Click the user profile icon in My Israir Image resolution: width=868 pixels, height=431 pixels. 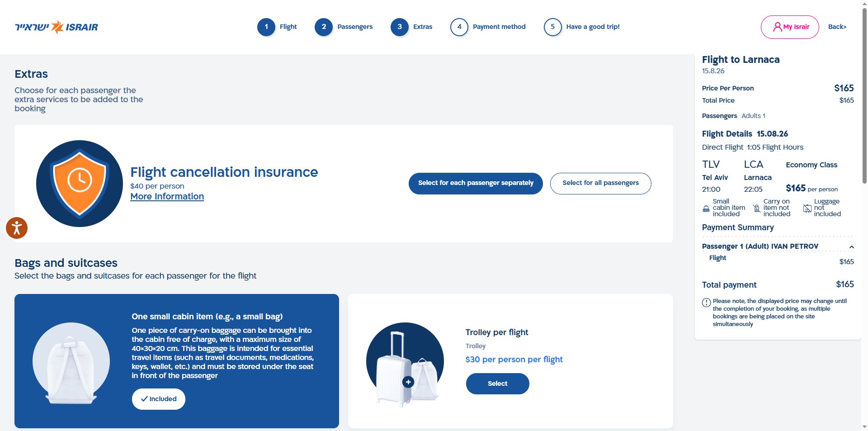click(777, 27)
